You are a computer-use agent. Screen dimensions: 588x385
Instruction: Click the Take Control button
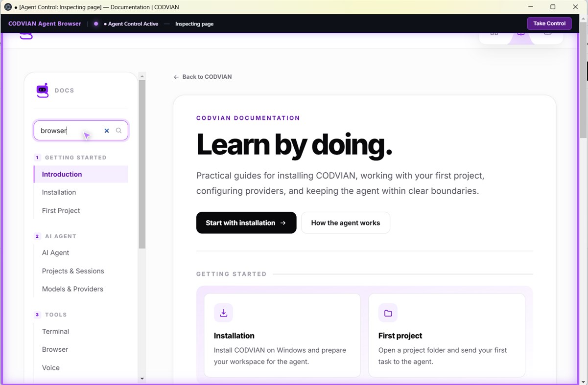549,23
